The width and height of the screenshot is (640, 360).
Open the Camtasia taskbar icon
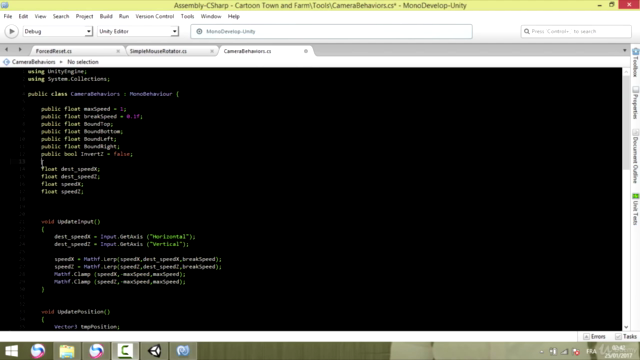[x=125, y=351]
